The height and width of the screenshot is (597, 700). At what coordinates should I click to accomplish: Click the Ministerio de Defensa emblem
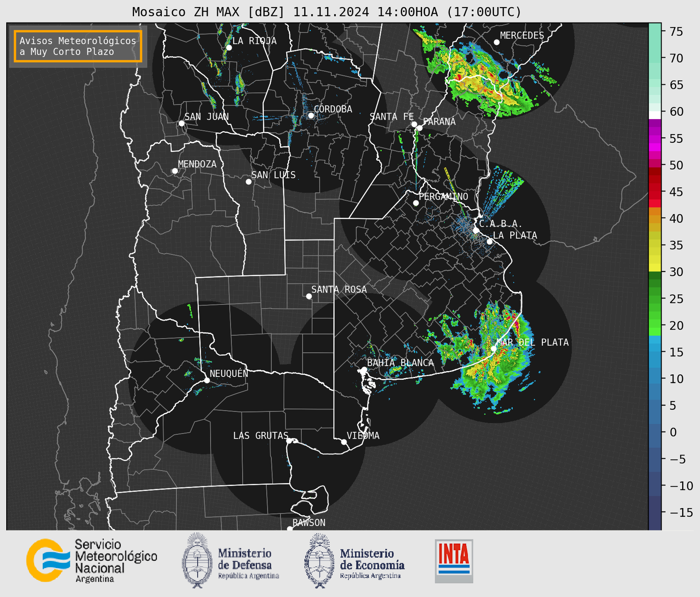coord(197,560)
